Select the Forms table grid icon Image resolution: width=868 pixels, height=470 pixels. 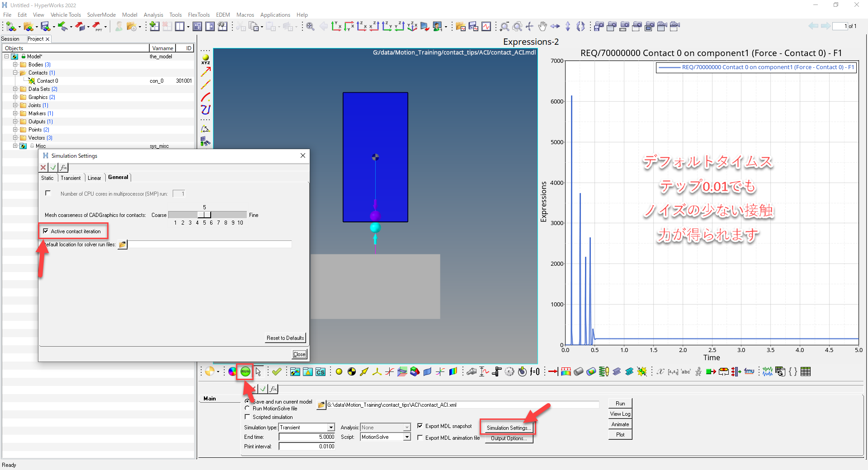coord(805,371)
